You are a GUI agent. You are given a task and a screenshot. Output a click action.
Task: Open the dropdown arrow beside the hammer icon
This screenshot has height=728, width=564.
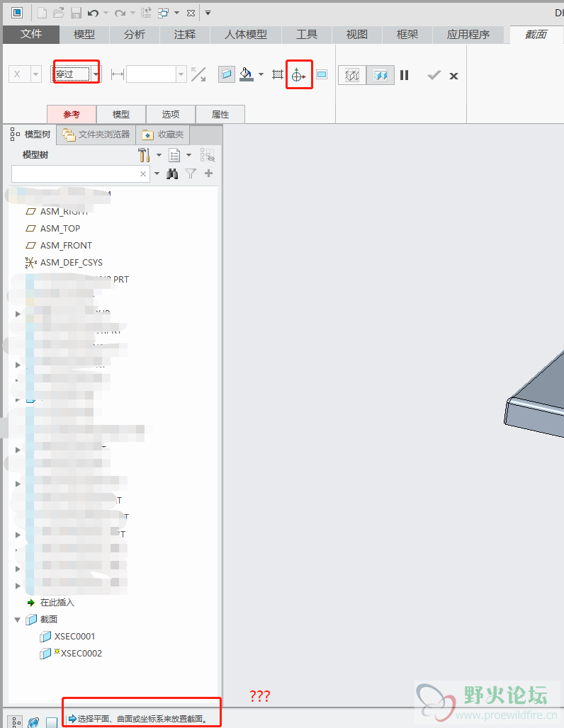[159, 154]
